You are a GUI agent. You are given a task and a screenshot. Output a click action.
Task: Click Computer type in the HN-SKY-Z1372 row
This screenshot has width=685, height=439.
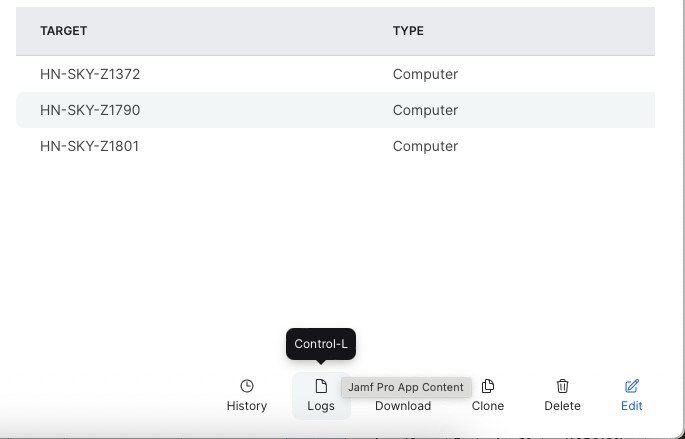coord(425,74)
